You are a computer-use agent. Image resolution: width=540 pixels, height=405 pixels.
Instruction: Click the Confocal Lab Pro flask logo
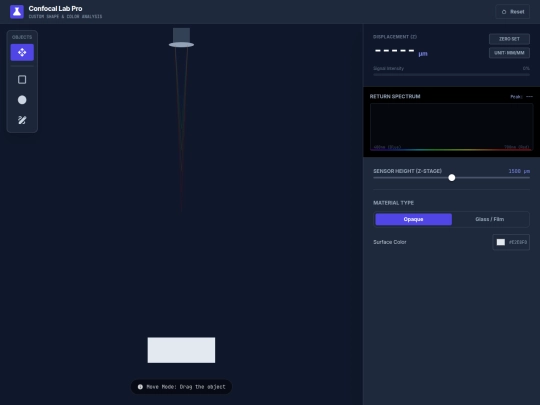[x=17, y=12]
